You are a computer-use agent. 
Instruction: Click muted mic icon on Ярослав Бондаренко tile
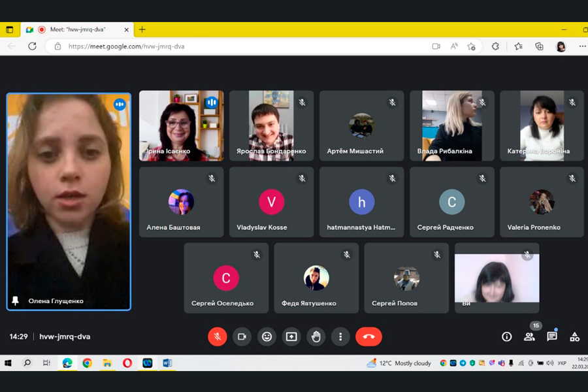[x=302, y=102]
